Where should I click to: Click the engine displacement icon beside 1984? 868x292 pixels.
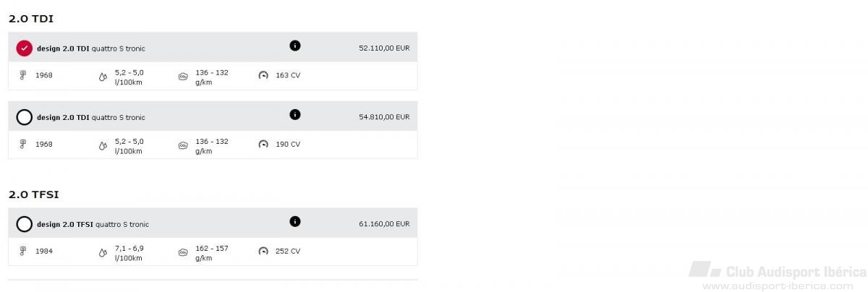[23, 251]
